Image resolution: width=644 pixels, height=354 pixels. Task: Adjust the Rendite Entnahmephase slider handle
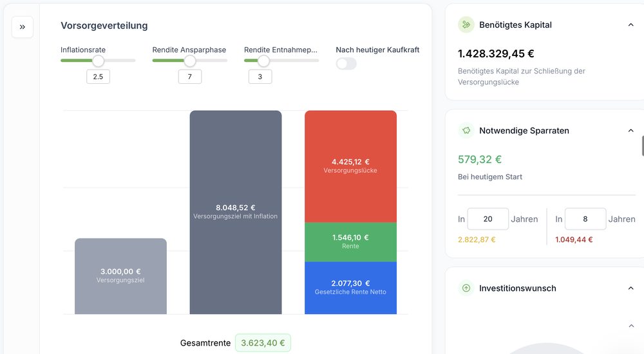click(x=263, y=61)
